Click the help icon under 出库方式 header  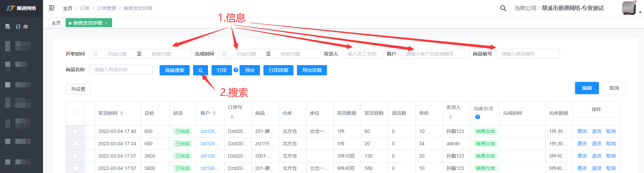[x=478, y=117]
